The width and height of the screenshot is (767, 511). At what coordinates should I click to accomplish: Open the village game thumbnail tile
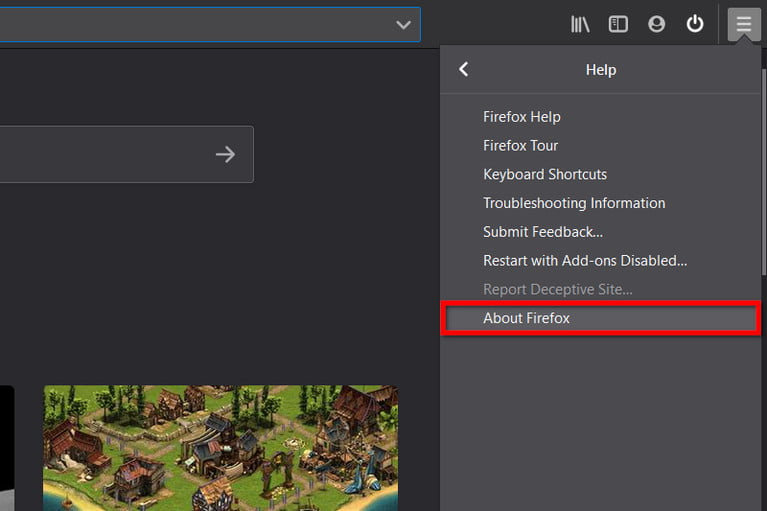(x=221, y=448)
